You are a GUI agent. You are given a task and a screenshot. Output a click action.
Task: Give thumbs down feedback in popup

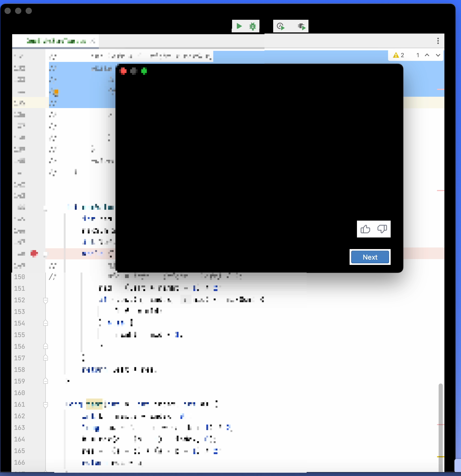[382, 229]
